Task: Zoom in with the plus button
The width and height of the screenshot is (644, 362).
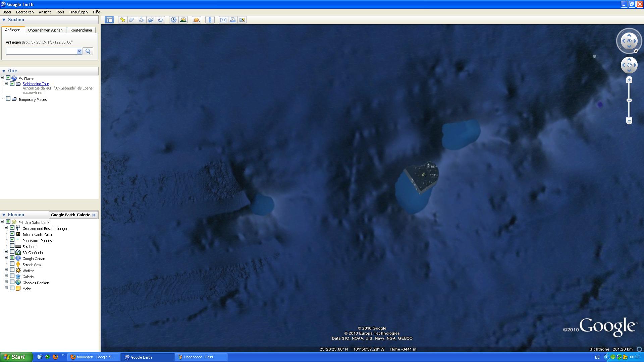Action: tap(629, 80)
